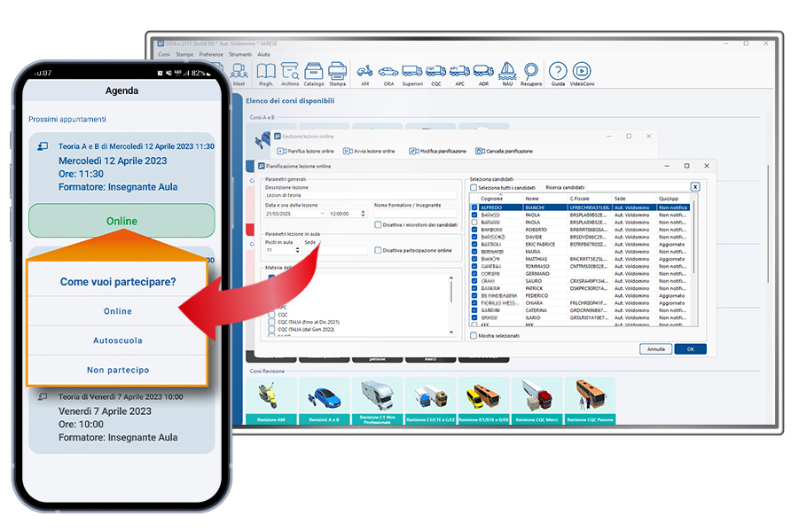The width and height of the screenshot is (799, 532).
Task: Open the lesson date dropdown 21/05/2025
Action: click(x=321, y=214)
